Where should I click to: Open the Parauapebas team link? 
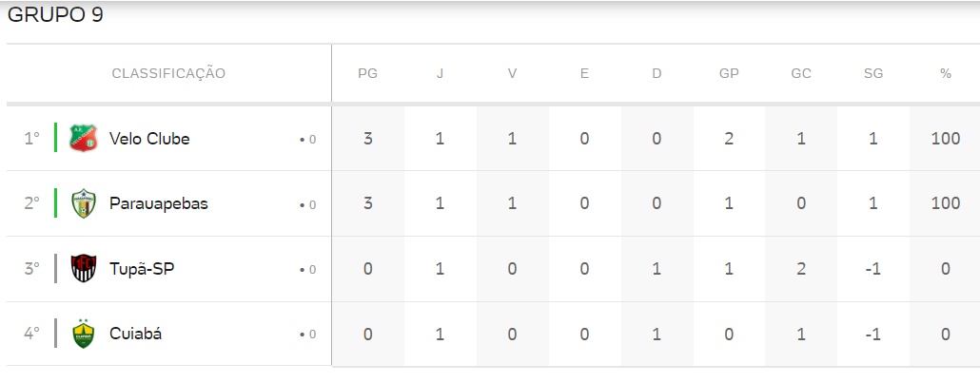159,203
